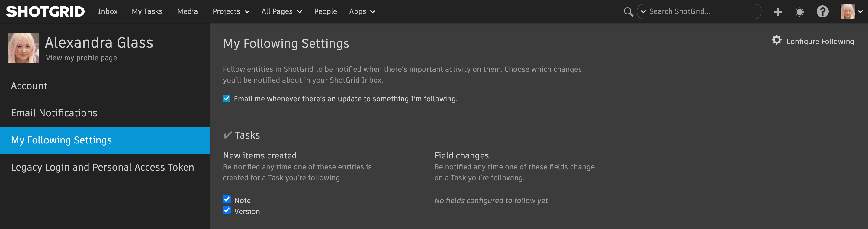The width and height of the screenshot is (868, 229).
Task: Click the user avatar in top bar
Action: click(848, 11)
